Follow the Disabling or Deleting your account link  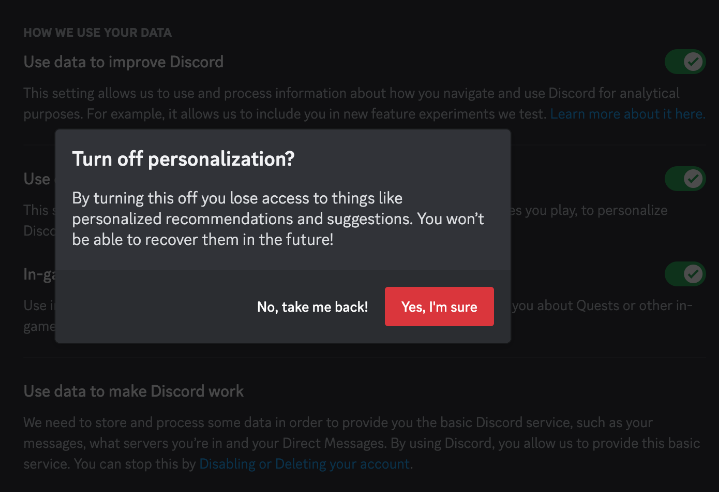tap(304, 464)
